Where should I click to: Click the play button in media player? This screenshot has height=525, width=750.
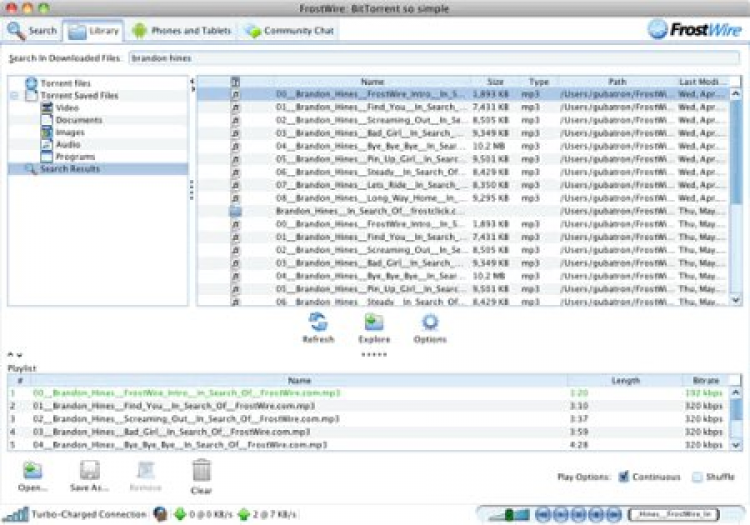tap(561, 514)
